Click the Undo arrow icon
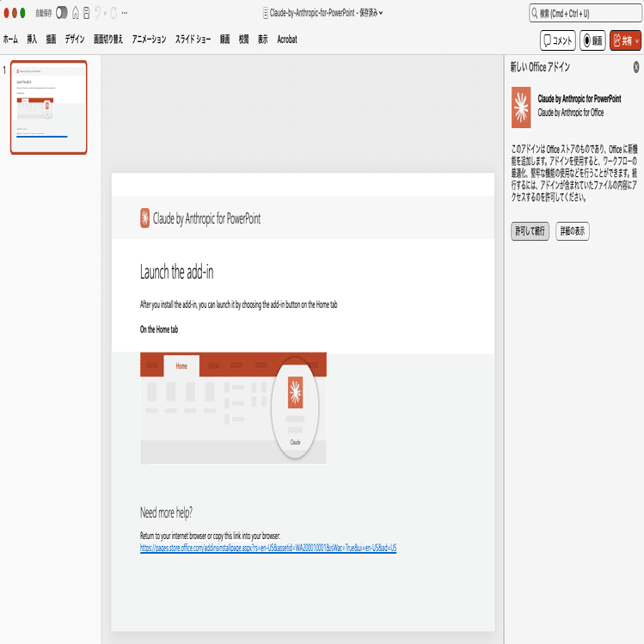The width and height of the screenshot is (644, 644). pos(97,13)
